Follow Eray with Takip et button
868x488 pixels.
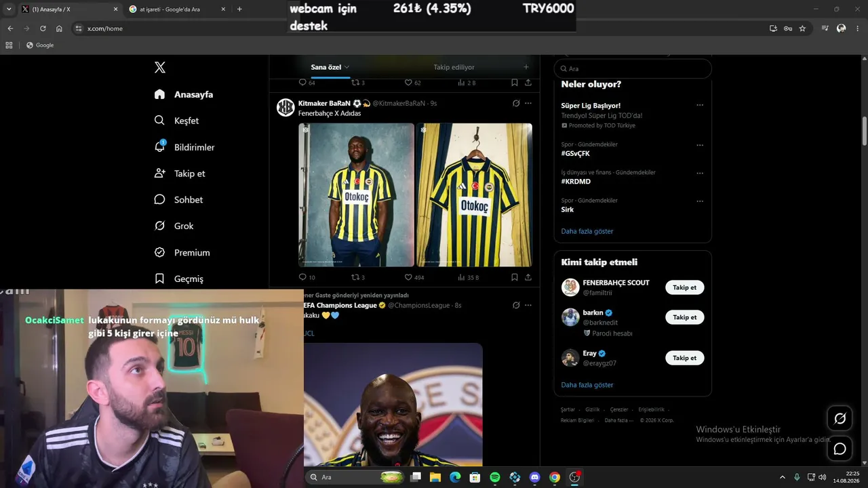click(x=684, y=358)
